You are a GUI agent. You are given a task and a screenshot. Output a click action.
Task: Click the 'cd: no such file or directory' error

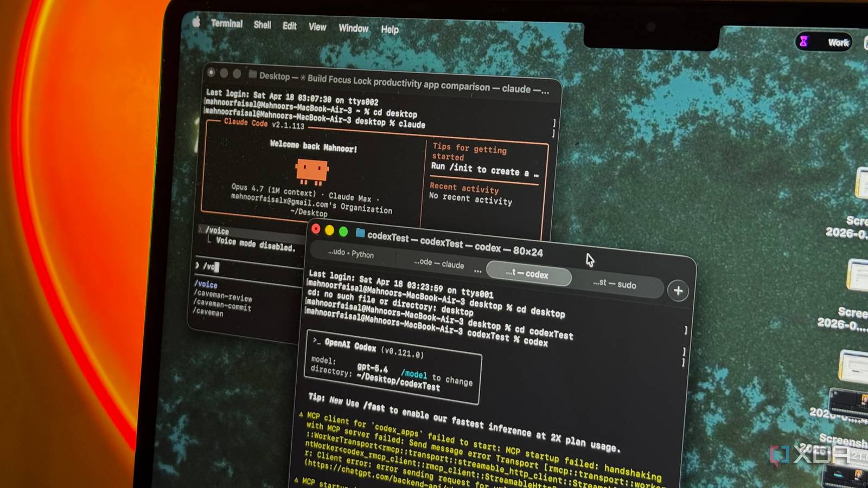pos(390,302)
